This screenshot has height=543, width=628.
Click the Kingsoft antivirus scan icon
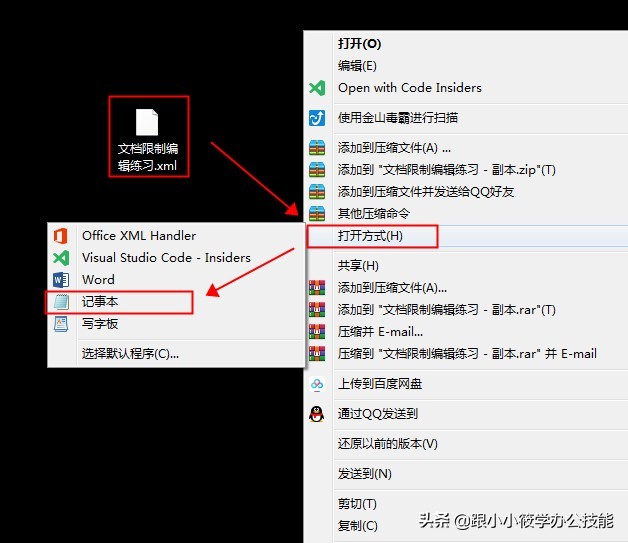tap(317, 118)
